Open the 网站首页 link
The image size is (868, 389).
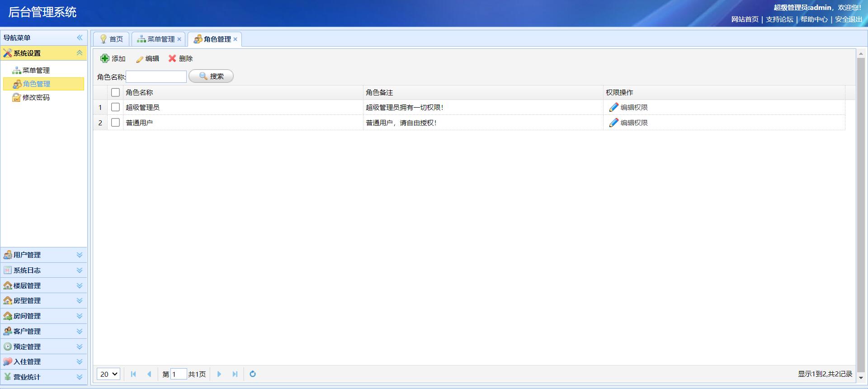(745, 19)
